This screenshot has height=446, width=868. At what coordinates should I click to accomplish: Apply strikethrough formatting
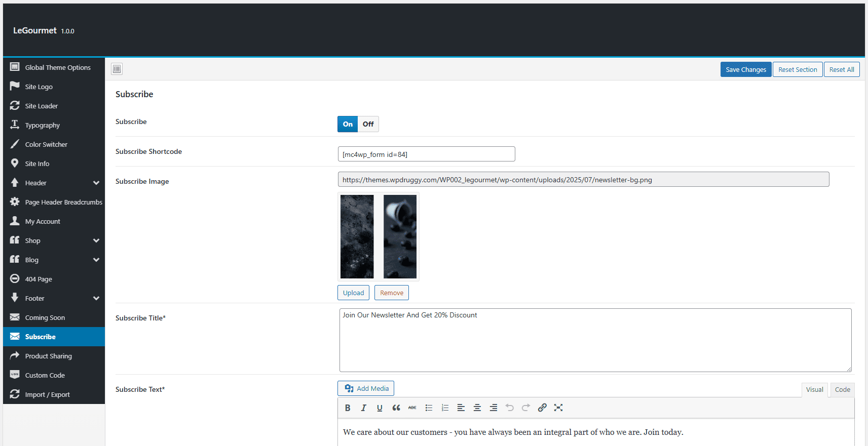coord(412,408)
